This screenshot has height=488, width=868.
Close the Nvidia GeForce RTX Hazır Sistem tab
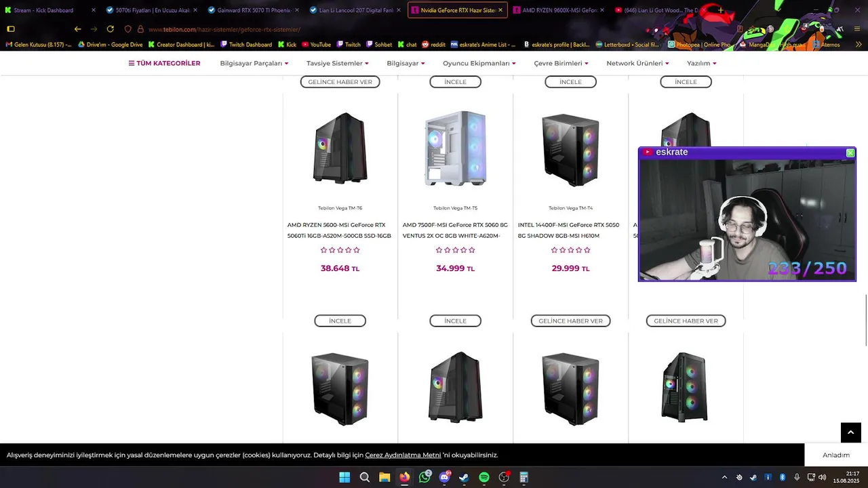tap(500, 10)
